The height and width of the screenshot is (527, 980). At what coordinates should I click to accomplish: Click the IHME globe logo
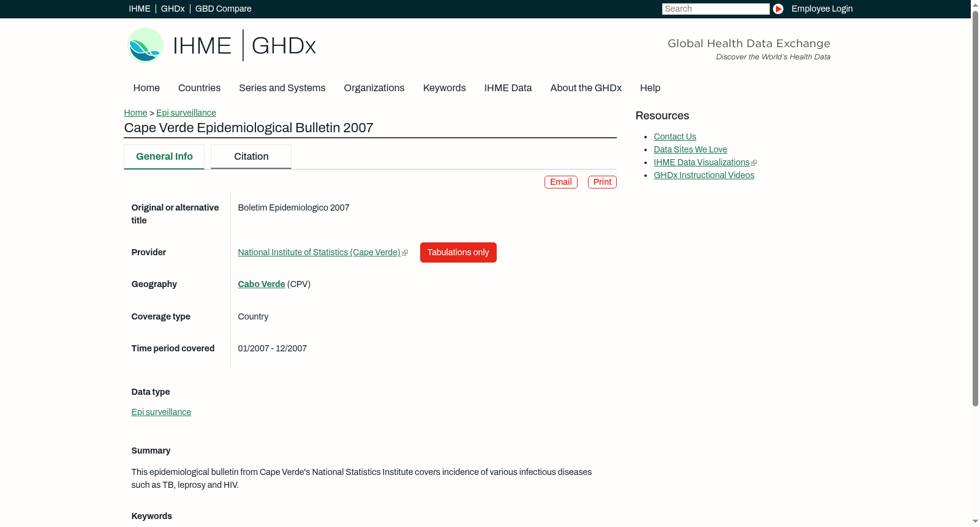(x=145, y=45)
